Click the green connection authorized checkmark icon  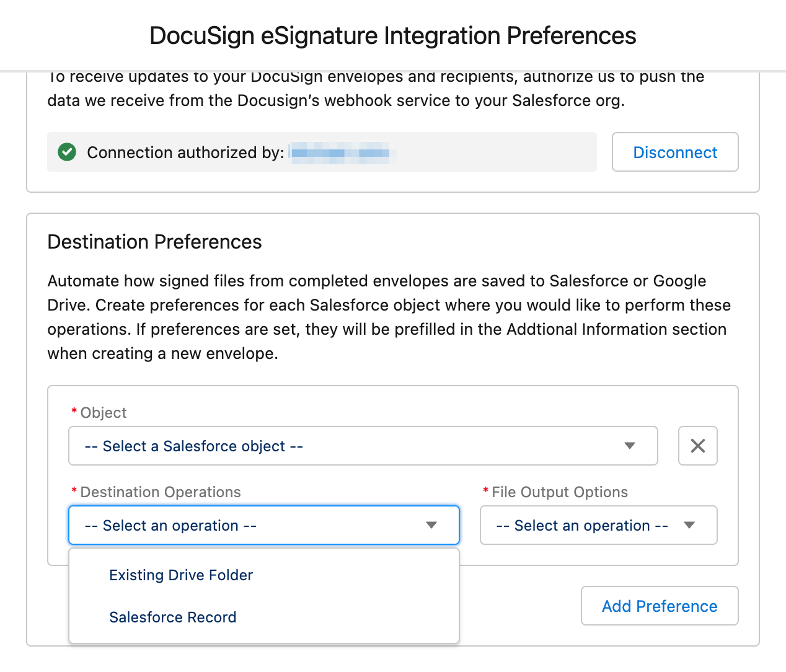pyautogui.click(x=67, y=152)
